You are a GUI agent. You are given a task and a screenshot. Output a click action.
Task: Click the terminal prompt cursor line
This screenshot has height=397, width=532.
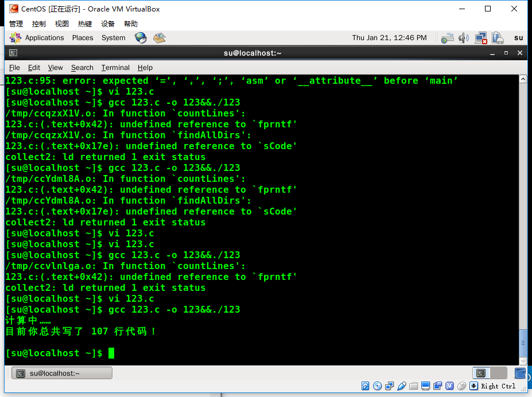[60, 353]
